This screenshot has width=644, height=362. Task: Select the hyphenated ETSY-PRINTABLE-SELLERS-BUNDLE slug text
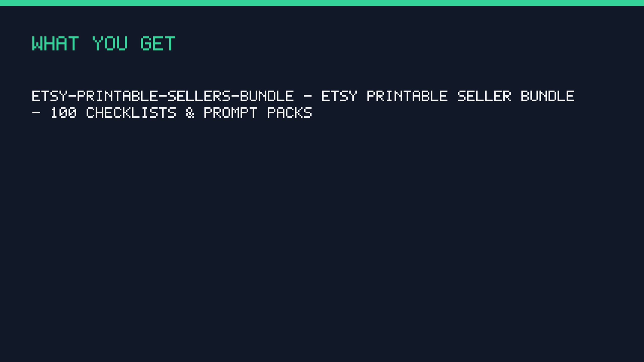(163, 96)
